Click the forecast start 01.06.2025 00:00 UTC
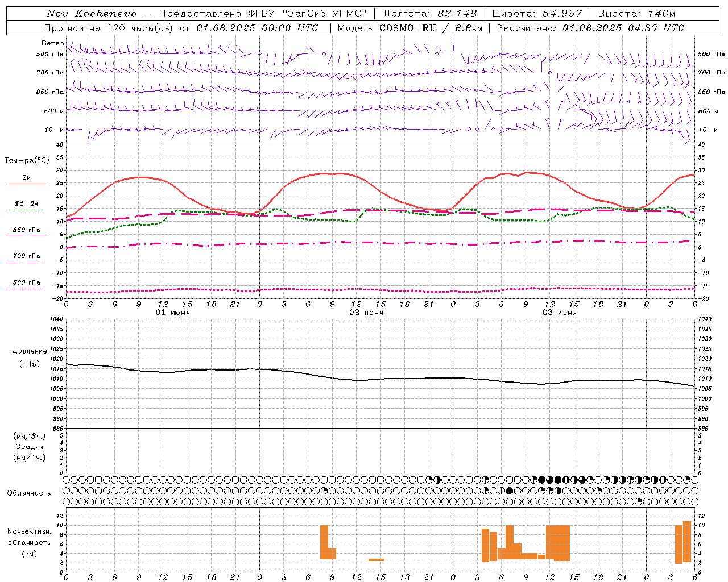728x582 pixels. (x=258, y=28)
